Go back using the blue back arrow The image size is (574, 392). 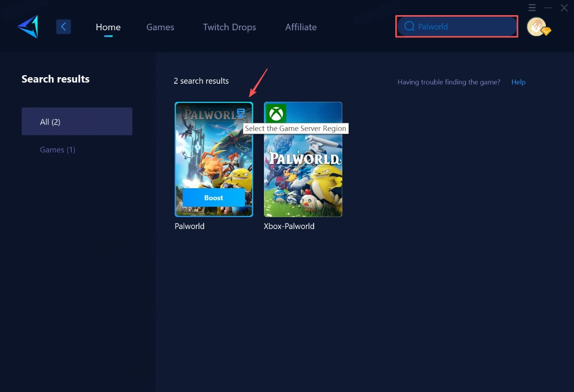(63, 26)
